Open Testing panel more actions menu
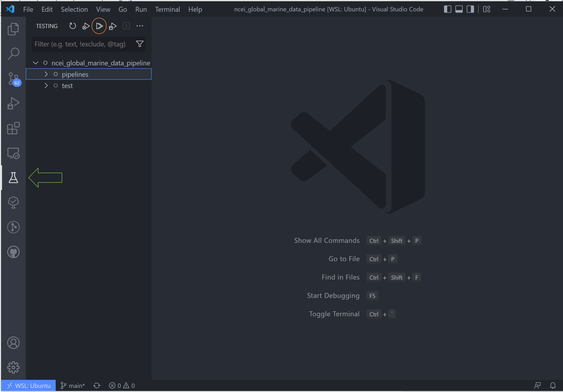This screenshot has height=392, width=563. pos(140,26)
